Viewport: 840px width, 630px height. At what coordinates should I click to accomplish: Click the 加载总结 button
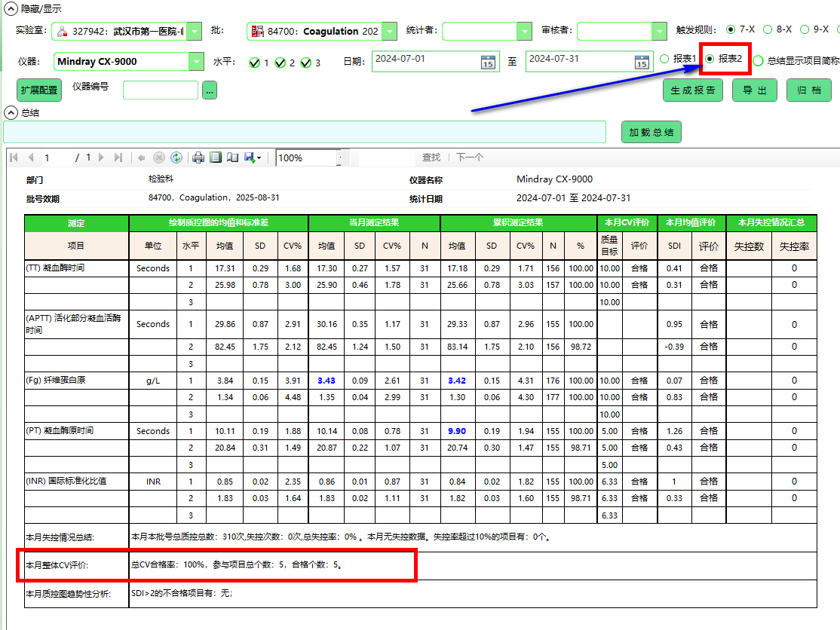click(x=651, y=132)
